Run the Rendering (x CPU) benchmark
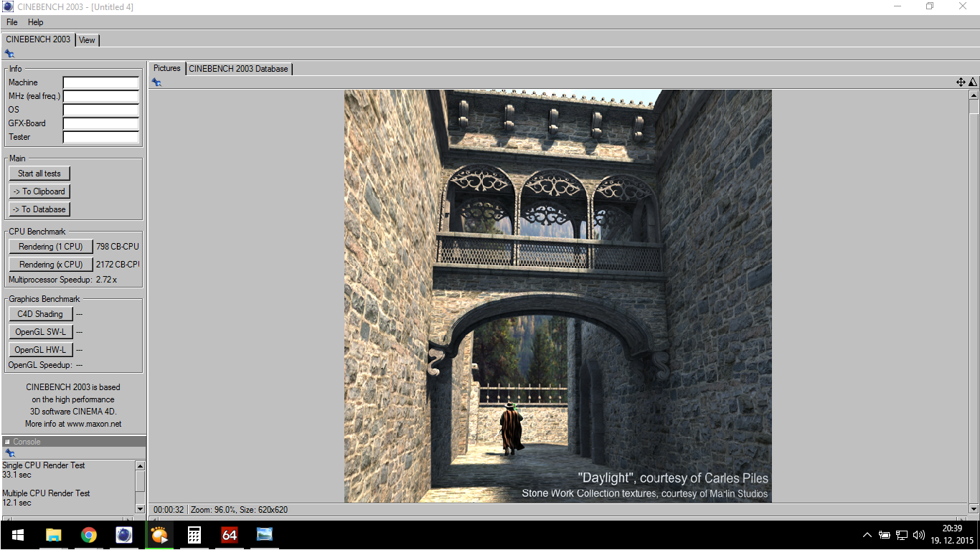The image size is (980, 550). pyautogui.click(x=51, y=265)
